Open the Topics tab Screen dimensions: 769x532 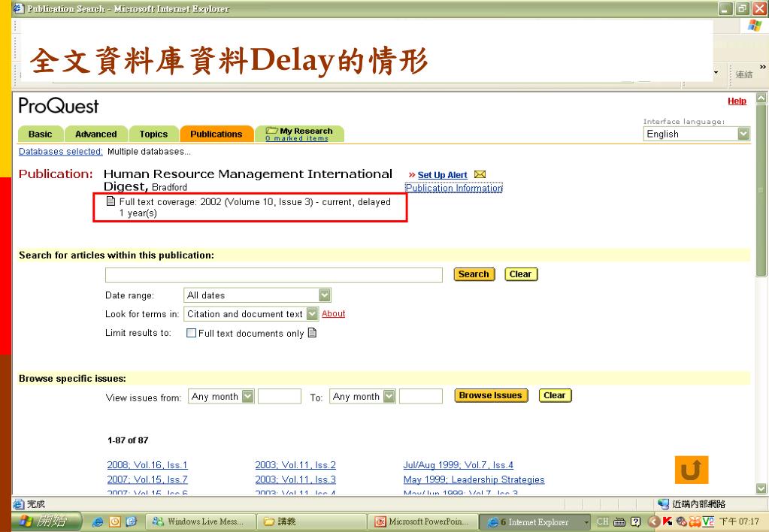pos(153,134)
